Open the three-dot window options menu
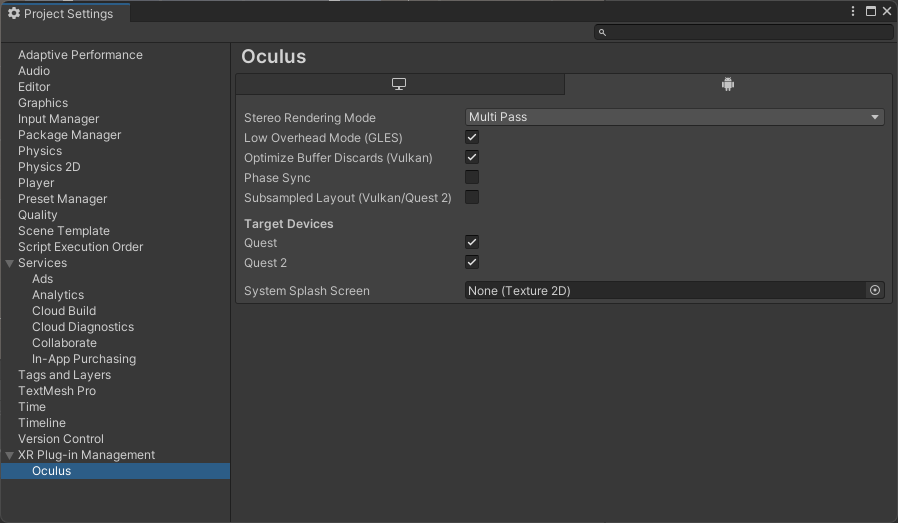 (853, 11)
